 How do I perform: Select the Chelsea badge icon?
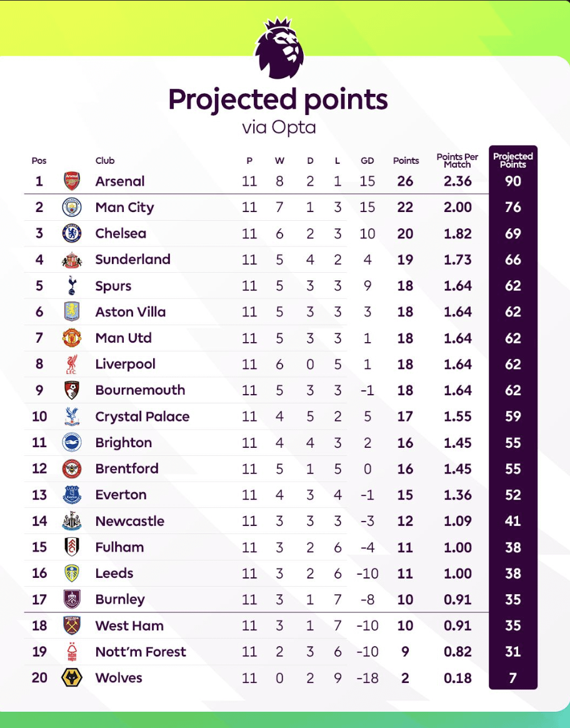(72, 234)
